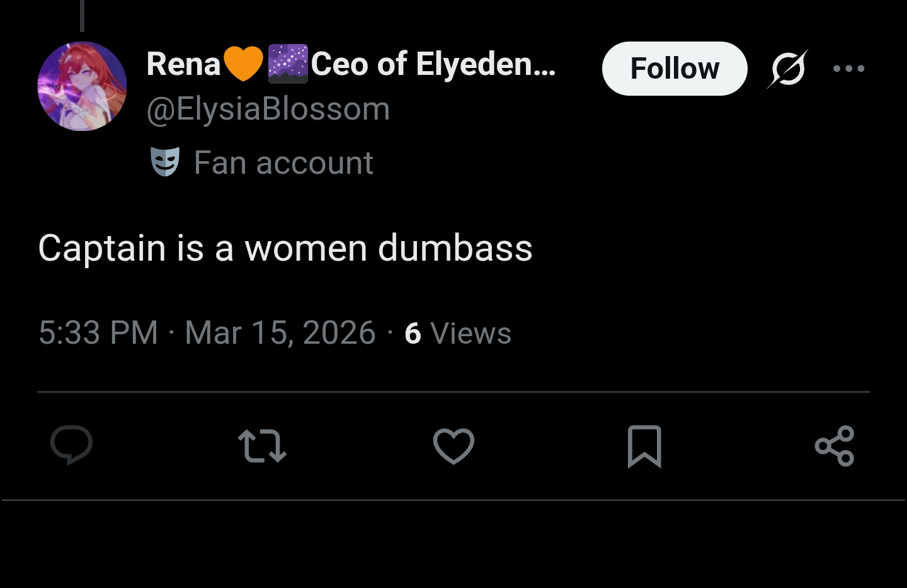Click the milky way emoji in name
The width and height of the screenshot is (907, 588).
pyautogui.click(x=288, y=64)
